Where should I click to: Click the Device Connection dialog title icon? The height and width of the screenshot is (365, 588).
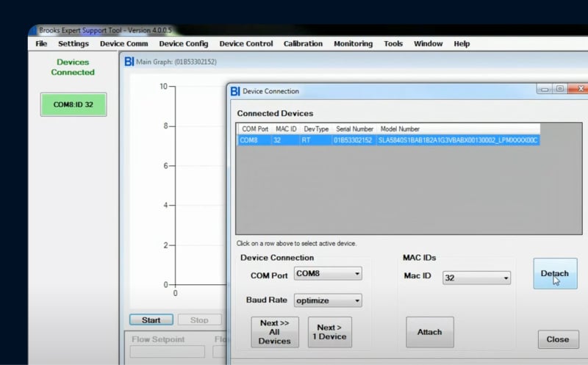pos(235,91)
